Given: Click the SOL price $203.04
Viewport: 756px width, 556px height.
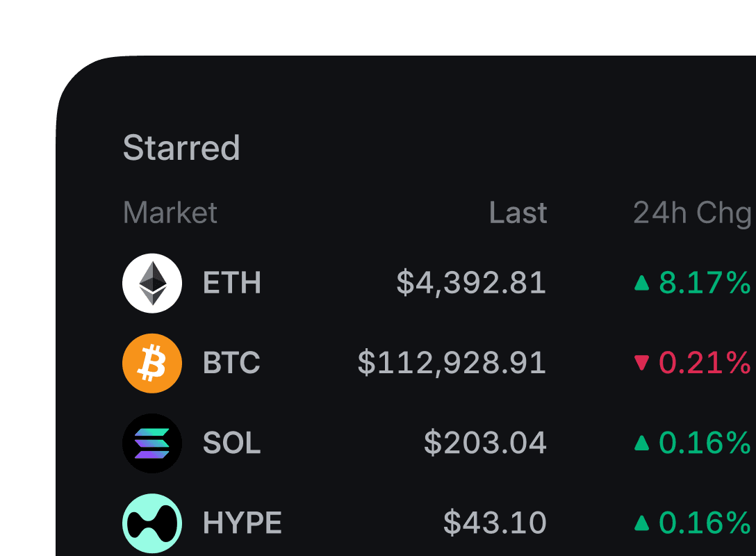Looking at the screenshot, I should click(485, 443).
